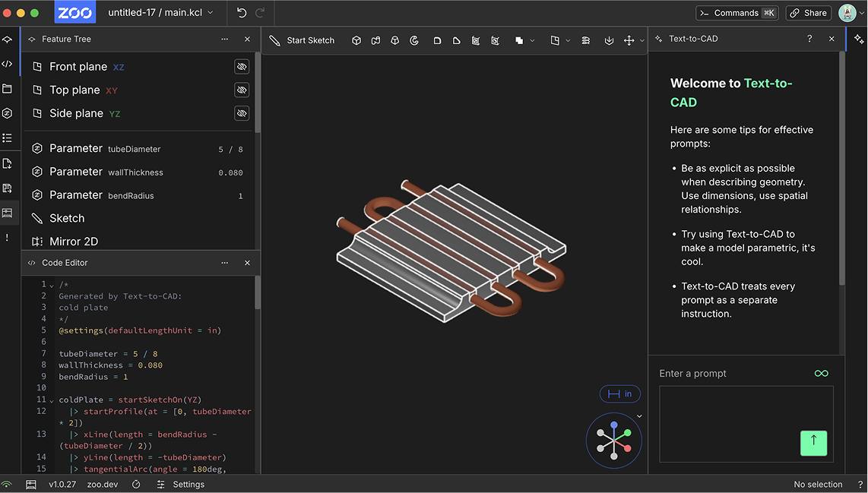
Task: Select the Shell tool
Action: (475, 40)
